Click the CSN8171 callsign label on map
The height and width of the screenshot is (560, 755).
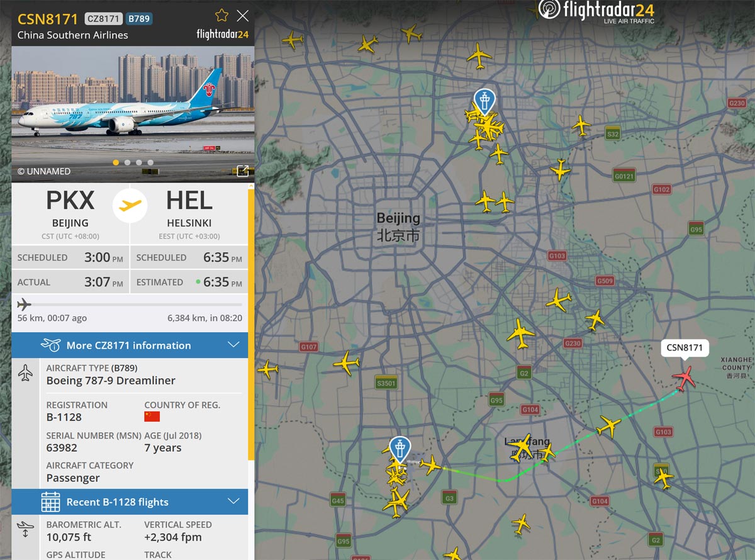point(685,347)
